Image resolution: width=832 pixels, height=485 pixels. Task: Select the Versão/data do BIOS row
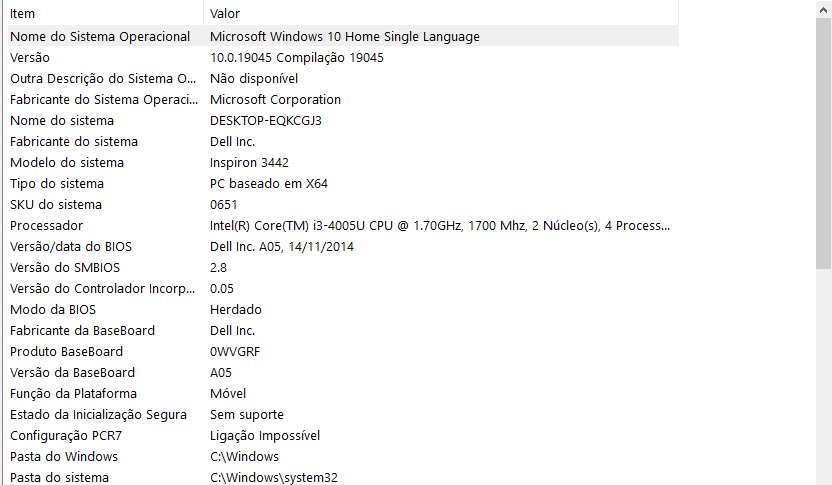pos(100,247)
